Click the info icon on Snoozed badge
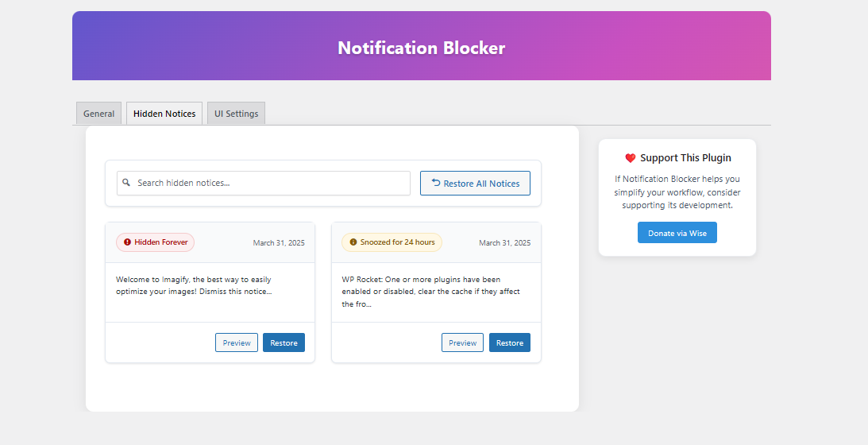The image size is (868, 445). (x=353, y=242)
